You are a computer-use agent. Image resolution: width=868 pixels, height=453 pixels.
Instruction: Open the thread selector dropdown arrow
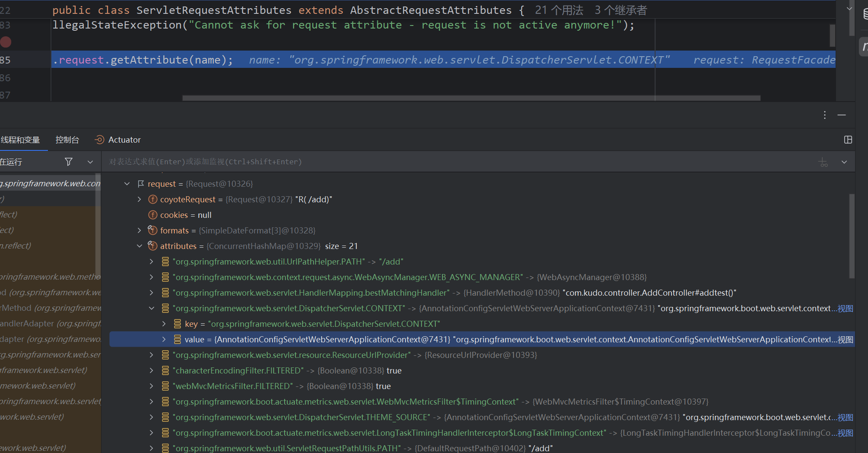[90, 162]
